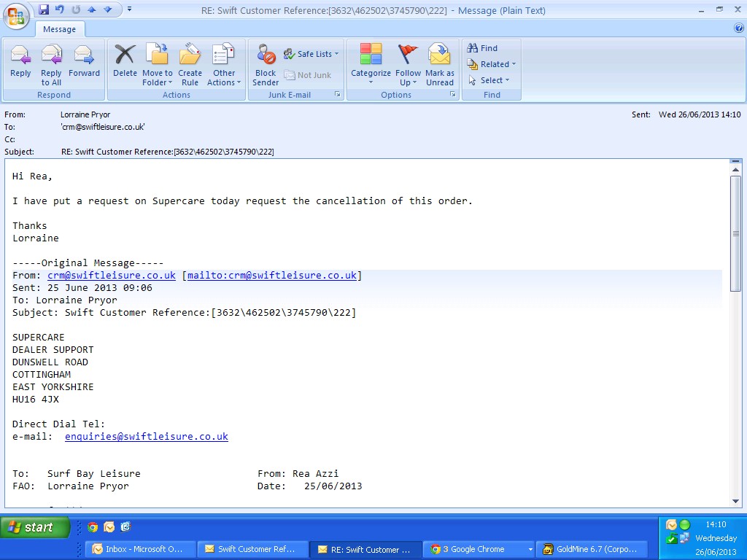This screenshot has width=747, height=560.
Task: Click the mailto:crm@swiftleisure.co.uk link
Action: 272,275
